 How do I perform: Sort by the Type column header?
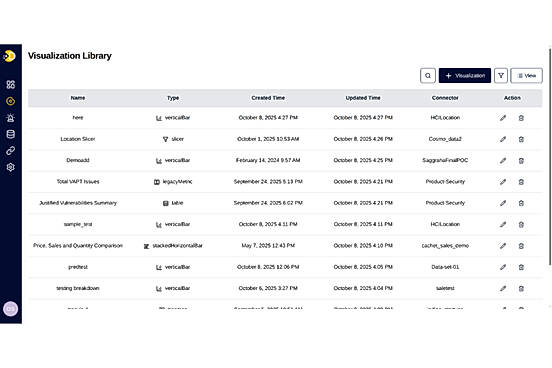(173, 98)
